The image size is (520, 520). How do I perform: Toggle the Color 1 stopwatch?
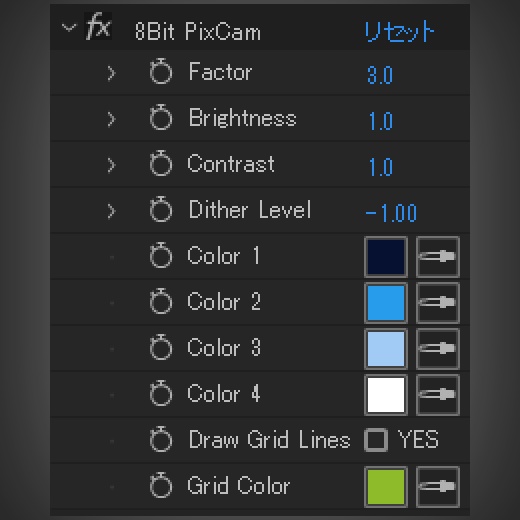coord(161,255)
